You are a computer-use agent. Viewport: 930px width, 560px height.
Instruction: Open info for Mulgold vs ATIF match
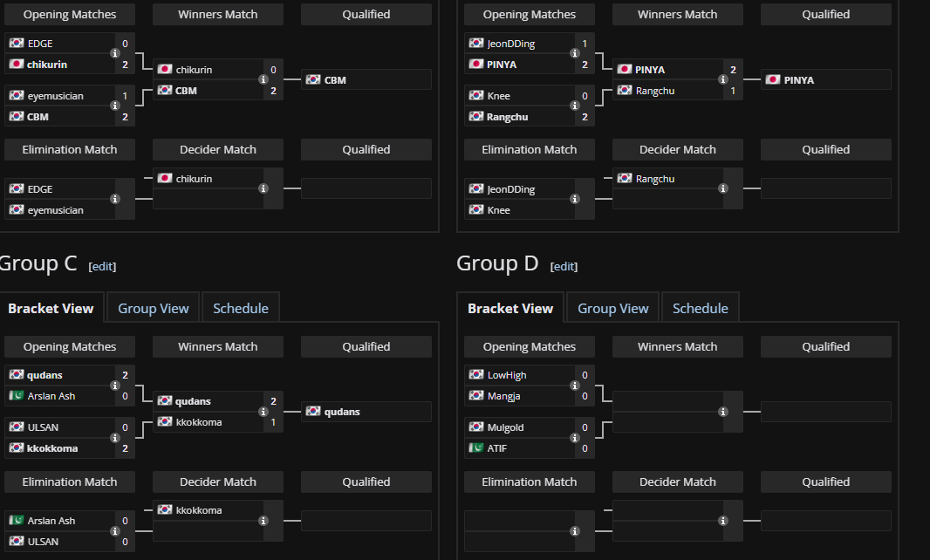575,438
